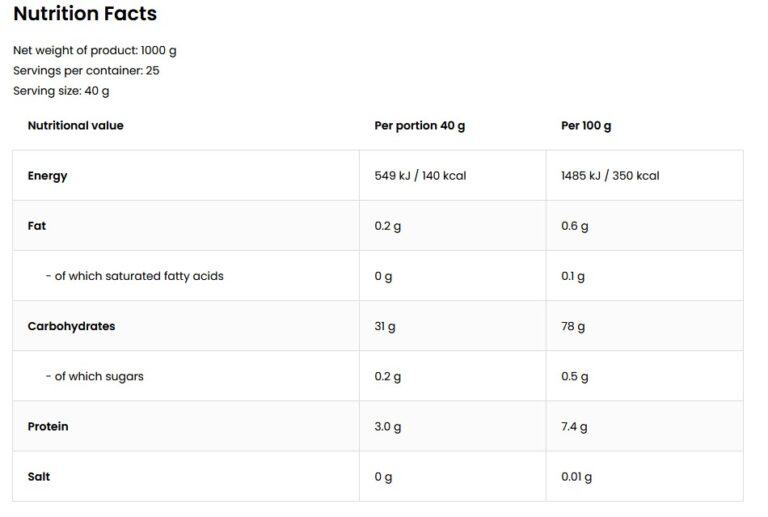Click the 78 g carbohydrates per 100 g value
This screenshot has height=517, width=768.
pos(573,326)
